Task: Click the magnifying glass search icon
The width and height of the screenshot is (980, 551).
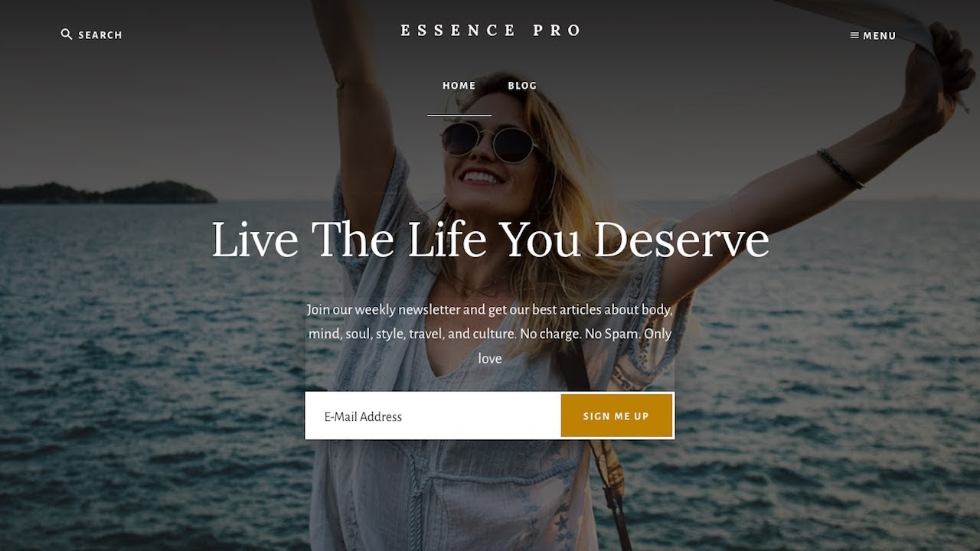Action: [x=67, y=34]
